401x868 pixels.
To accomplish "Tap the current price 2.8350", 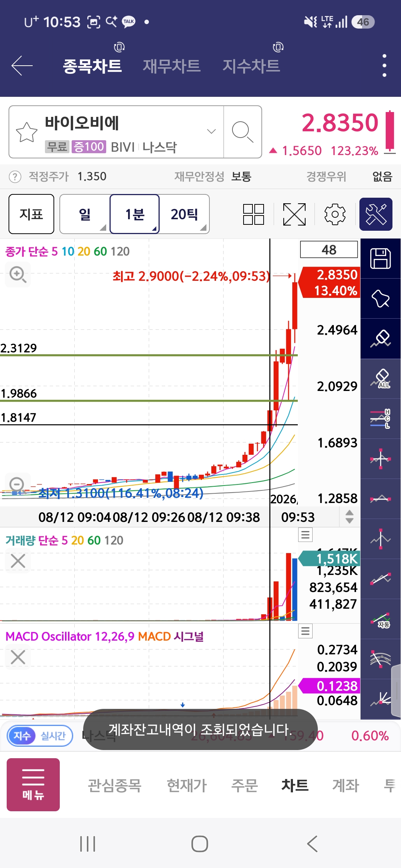I will point(340,123).
